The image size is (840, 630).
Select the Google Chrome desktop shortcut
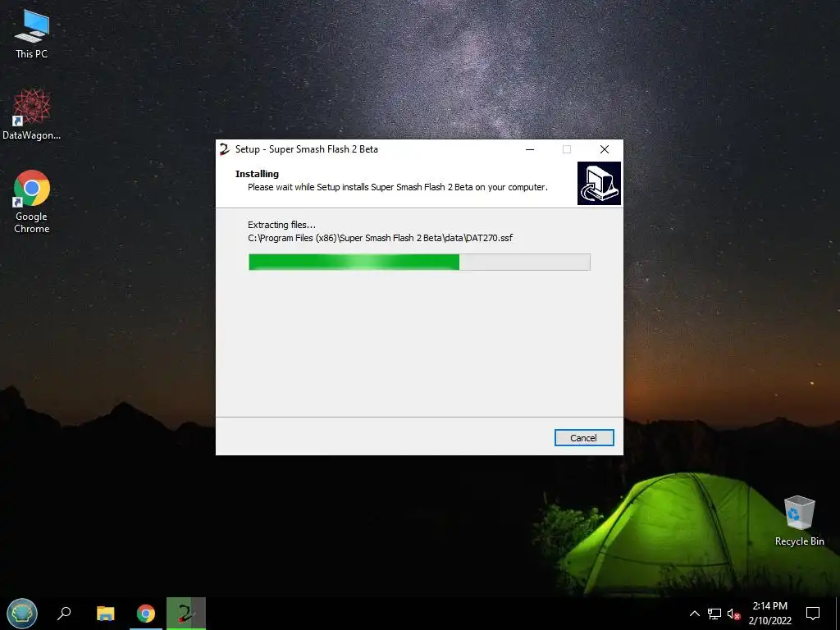pos(32,202)
